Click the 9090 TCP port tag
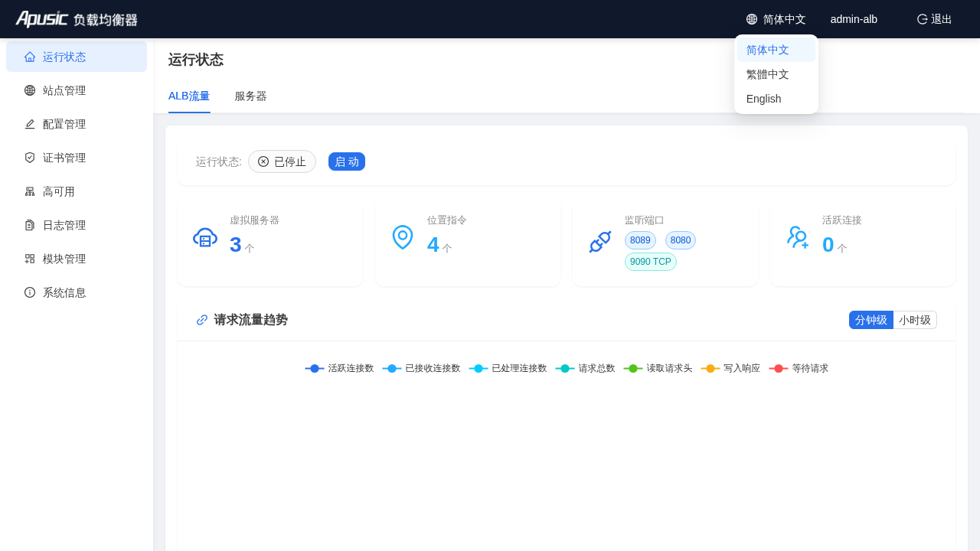 point(651,262)
